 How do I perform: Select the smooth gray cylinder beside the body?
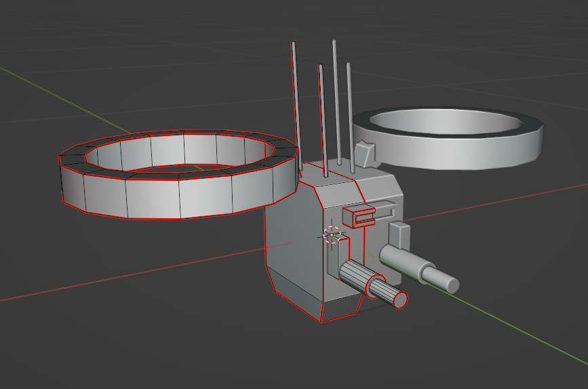point(420,267)
